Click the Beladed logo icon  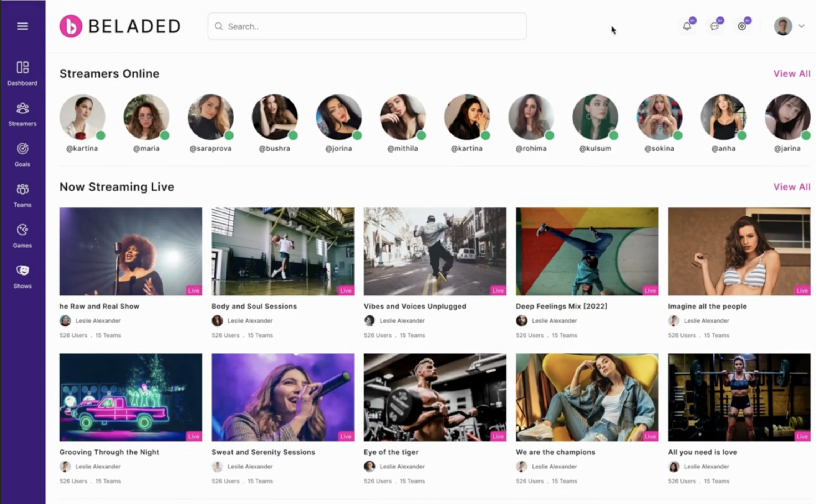click(71, 26)
